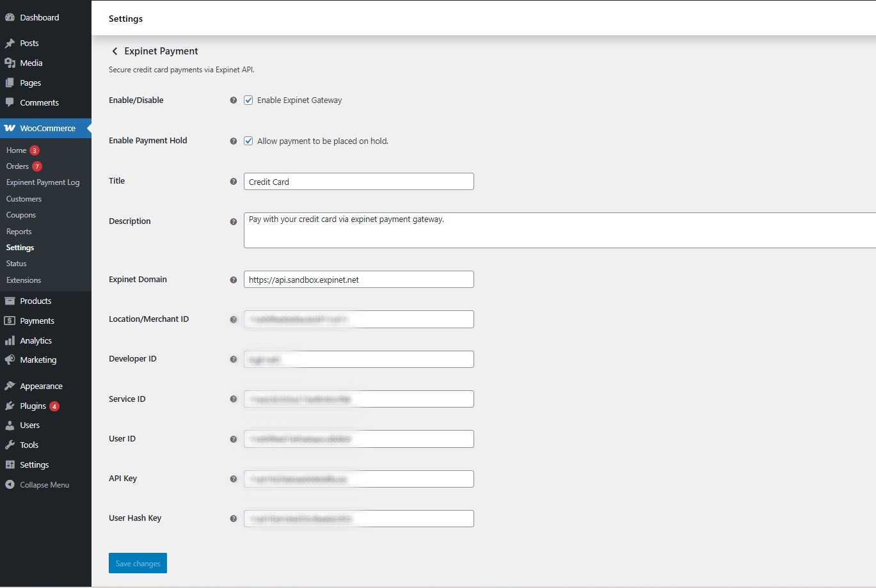The width and height of the screenshot is (876, 588).
Task: Click the Save changes button
Action: coord(137,563)
